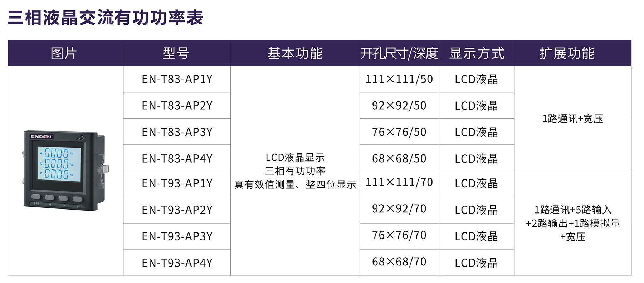Click the 开孔尺寸/深度 column header
Viewport: 644px width, 283px height.
coord(399,53)
